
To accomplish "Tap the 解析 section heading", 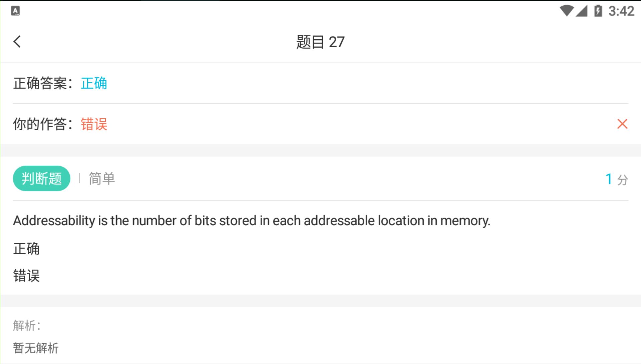I will 27,325.
